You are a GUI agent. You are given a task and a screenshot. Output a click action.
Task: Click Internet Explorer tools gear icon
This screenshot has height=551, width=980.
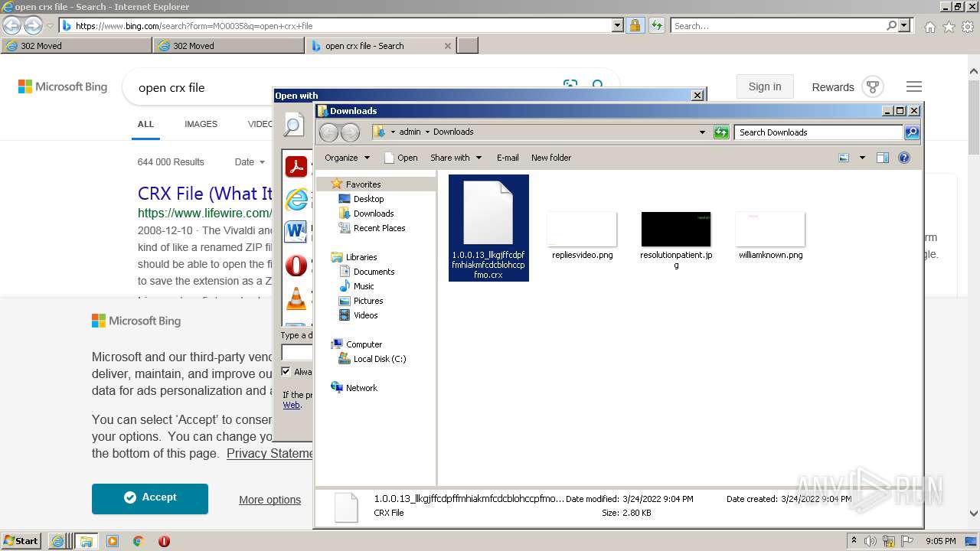pyautogui.click(x=968, y=27)
